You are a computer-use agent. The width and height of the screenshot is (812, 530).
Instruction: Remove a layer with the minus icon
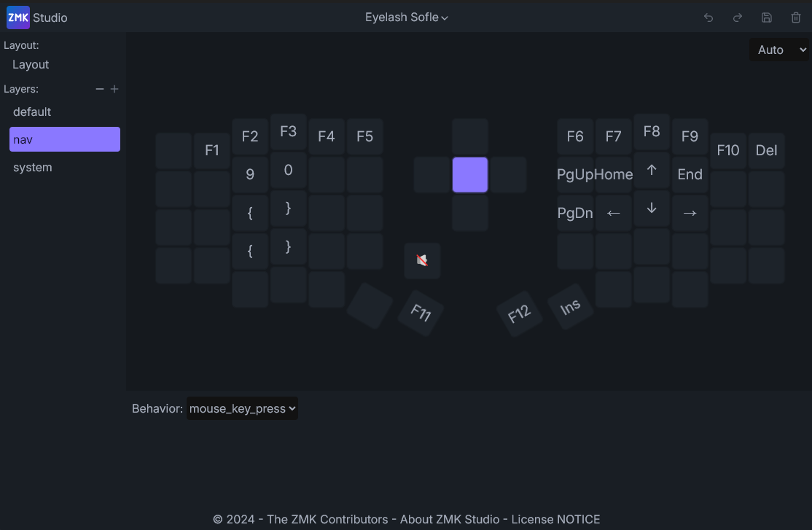[x=99, y=89]
